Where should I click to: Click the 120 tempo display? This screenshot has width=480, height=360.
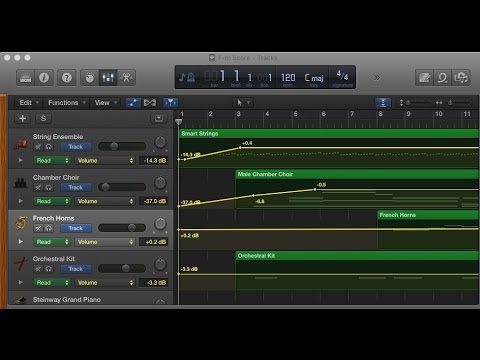tap(288, 78)
